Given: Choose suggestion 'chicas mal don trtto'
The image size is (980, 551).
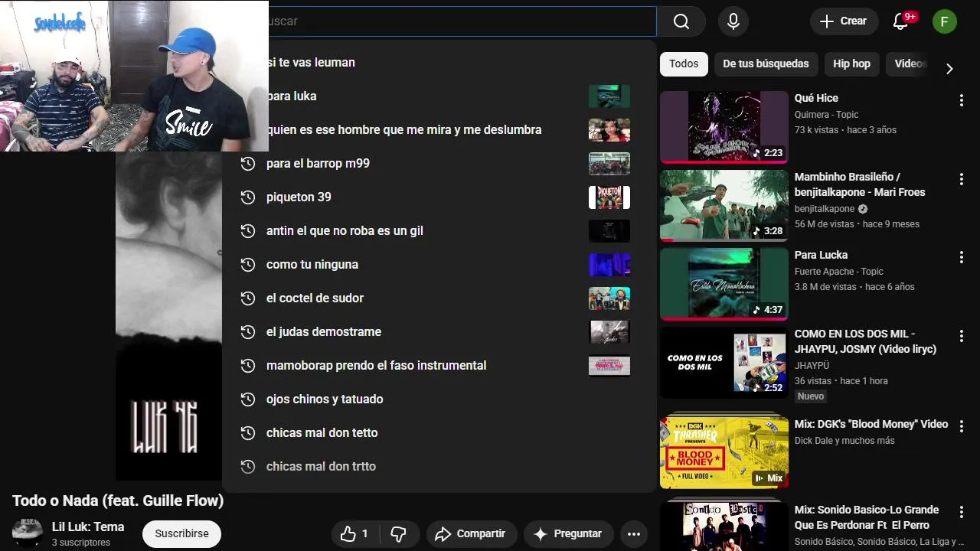Looking at the screenshot, I should pos(439,467).
